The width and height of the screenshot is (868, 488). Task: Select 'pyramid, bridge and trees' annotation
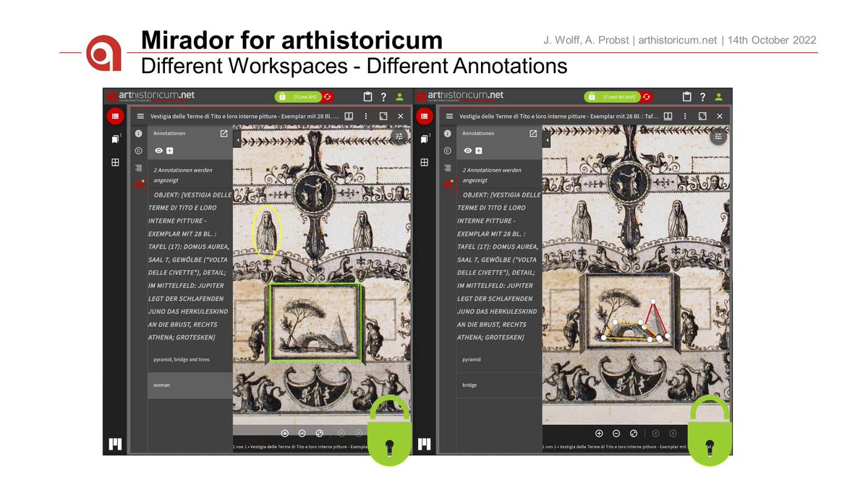pyautogui.click(x=190, y=359)
